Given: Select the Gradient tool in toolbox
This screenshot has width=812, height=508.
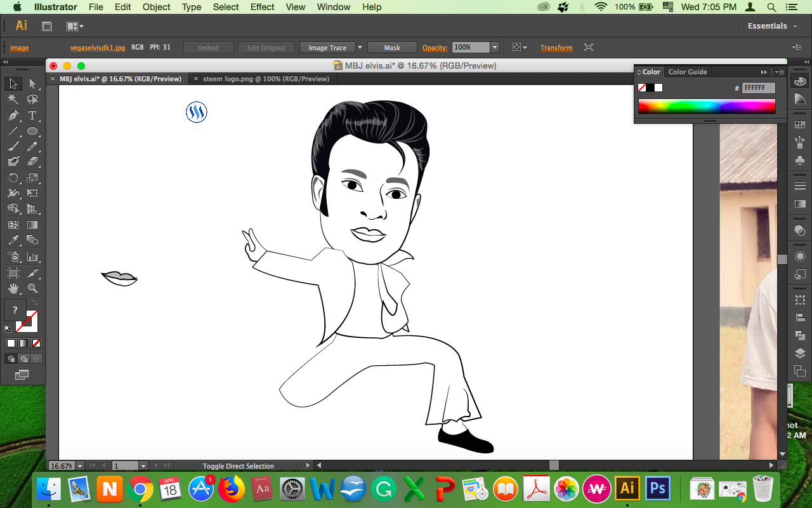Looking at the screenshot, I should click(32, 225).
